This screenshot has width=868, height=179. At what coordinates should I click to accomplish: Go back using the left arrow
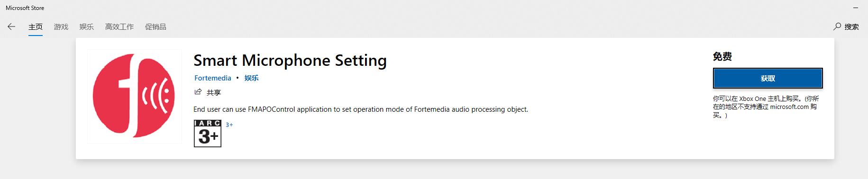point(11,27)
